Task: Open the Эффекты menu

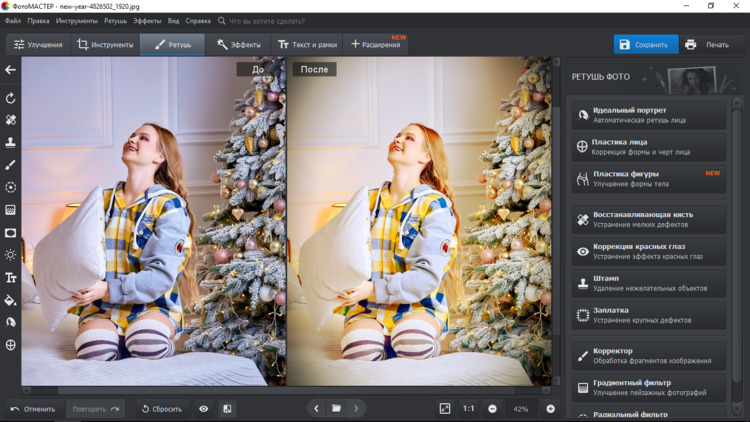Action: (147, 20)
